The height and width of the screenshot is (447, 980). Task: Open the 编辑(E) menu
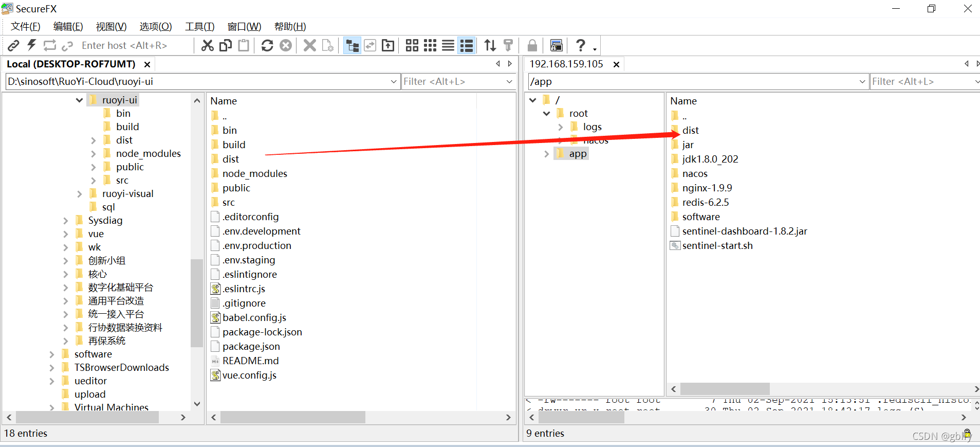68,27
